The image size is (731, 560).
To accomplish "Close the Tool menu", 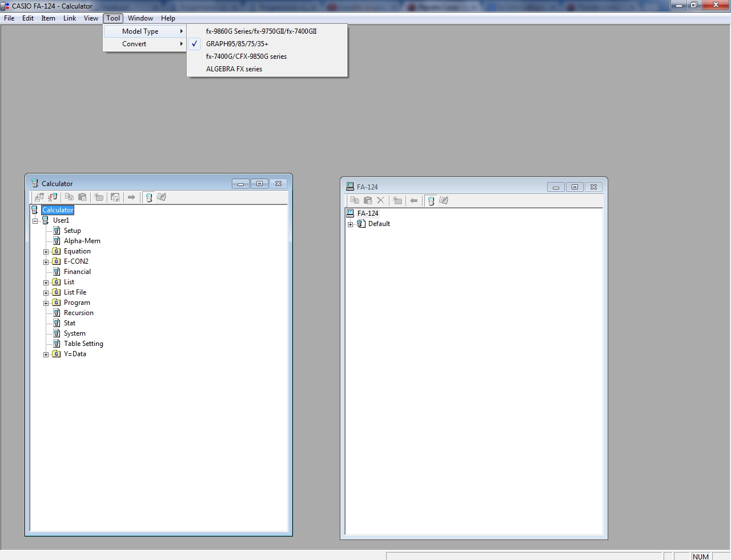I will [113, 18].
